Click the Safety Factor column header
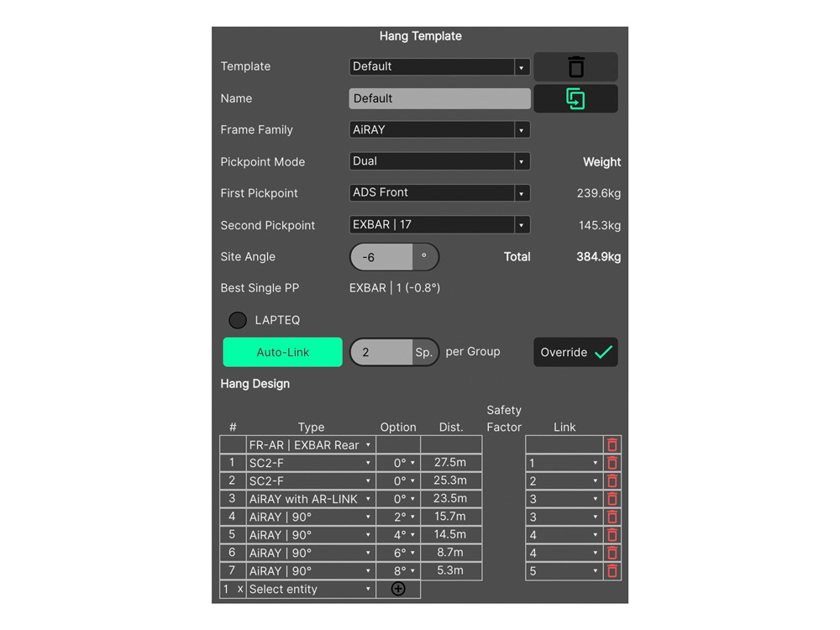840x630 pixels. tap(503, 418)
